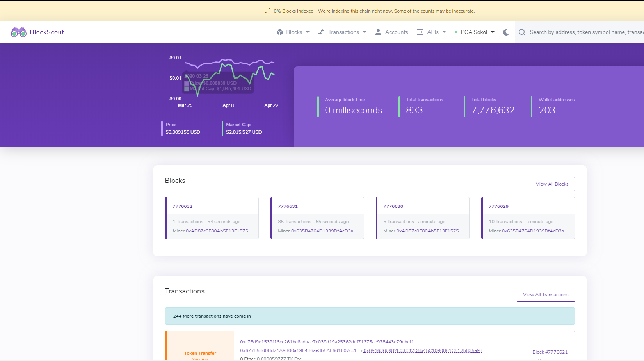Click the BlockScout binoculars logo
The width and height of the screenshot is (644, 361).
pos(18,32)
